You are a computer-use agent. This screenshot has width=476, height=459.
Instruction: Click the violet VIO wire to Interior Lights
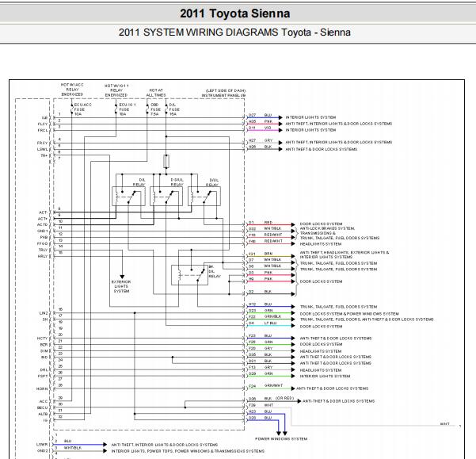(x=264, y=130)
